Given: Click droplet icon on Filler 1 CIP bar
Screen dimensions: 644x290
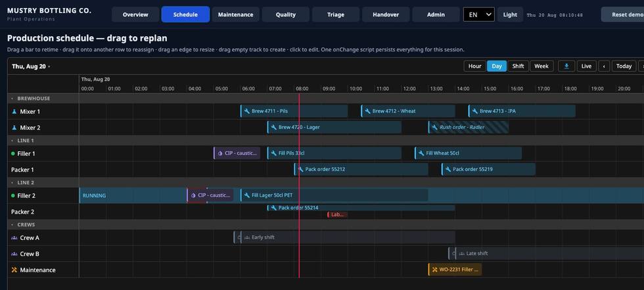Looking at the screenshot, I should point(219,153).
